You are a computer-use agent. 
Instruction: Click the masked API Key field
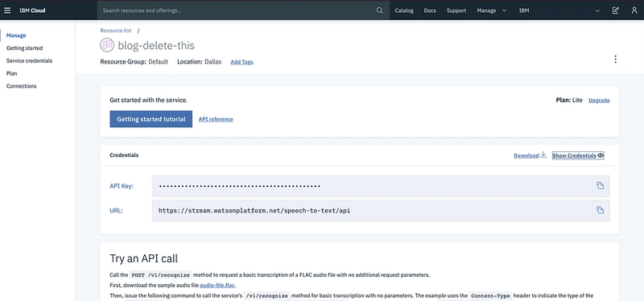tap(381, 186)
